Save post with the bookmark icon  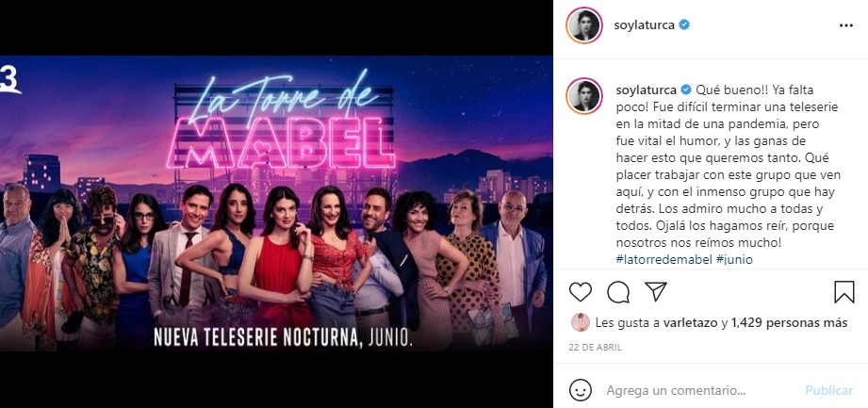click(844, 292)
